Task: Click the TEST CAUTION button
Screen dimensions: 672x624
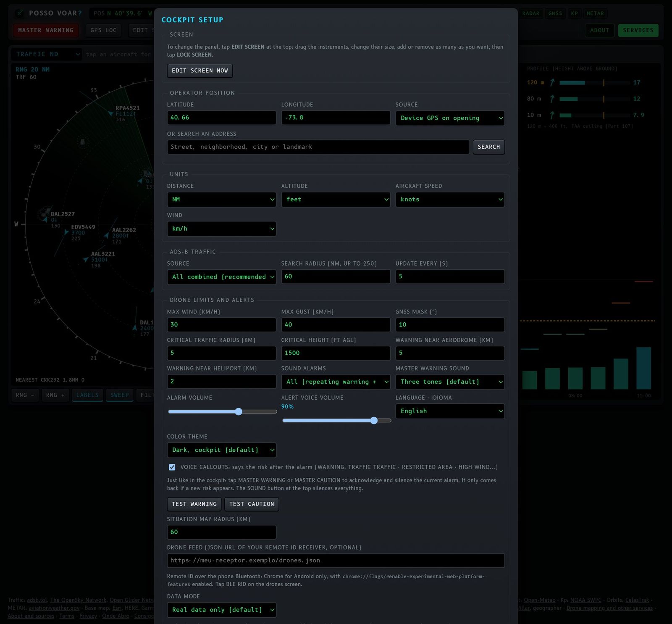Action: pos(252,504)
